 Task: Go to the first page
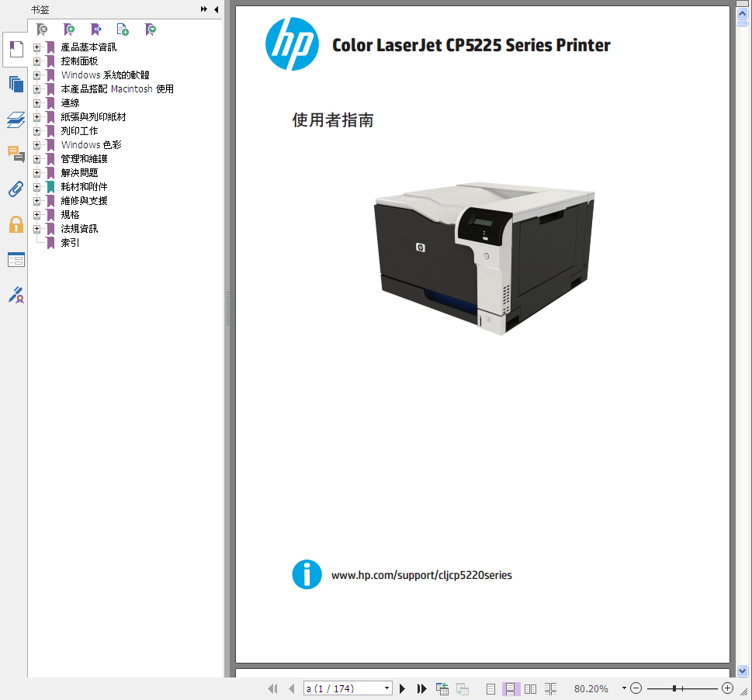(272, 689)
